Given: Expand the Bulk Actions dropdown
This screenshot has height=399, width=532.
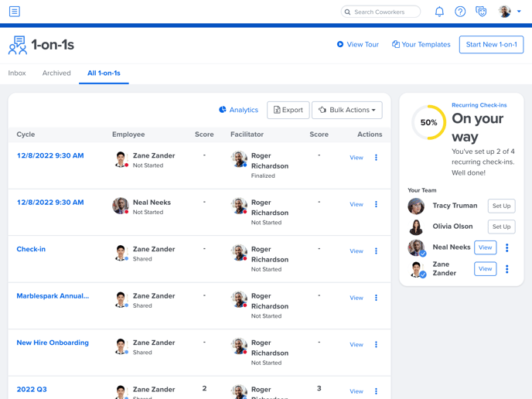Looking at the screenshot, I should (x=346, y=110).
